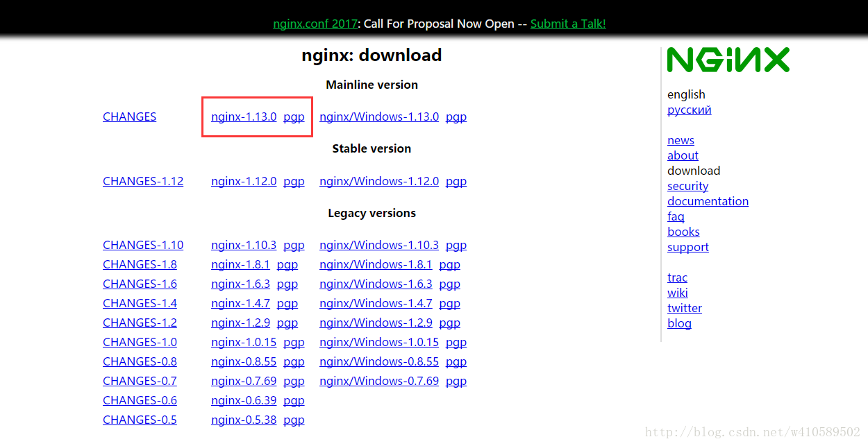The width and height of the screenshot is (868, 446).
Task: Open the nginx.conf 2017 banner link
Action: click(315, 24)
